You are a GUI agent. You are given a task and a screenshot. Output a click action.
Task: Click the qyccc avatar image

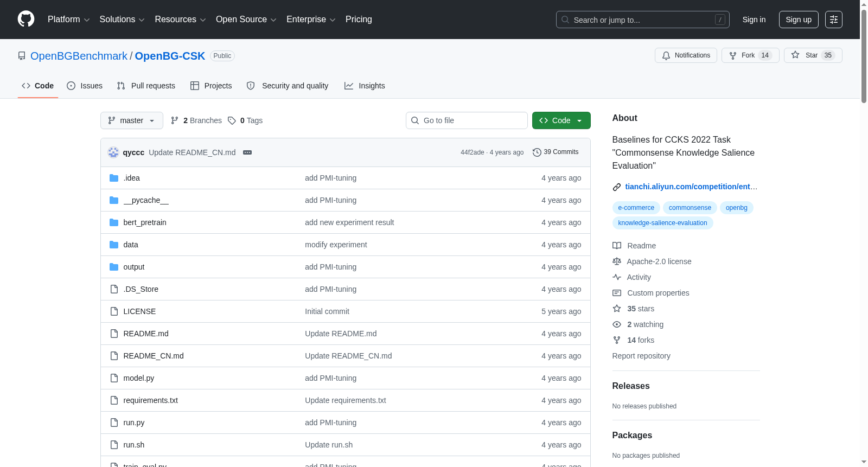(113, 152)
